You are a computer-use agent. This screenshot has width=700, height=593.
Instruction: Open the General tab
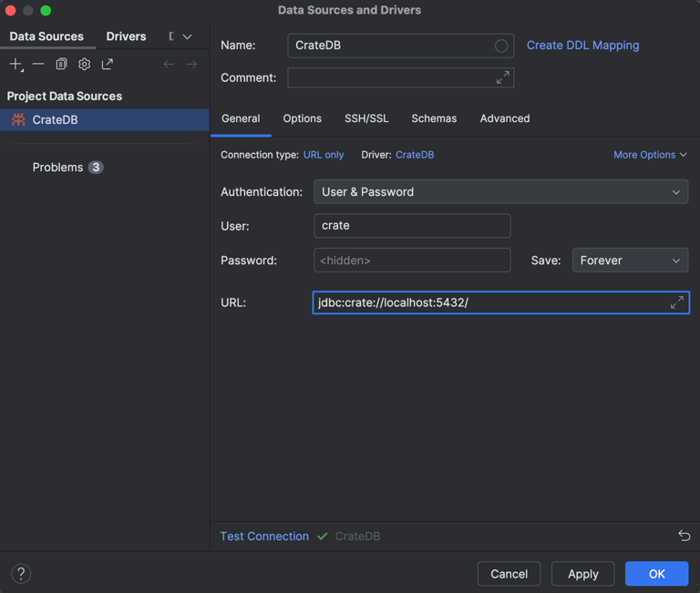(x=241, y=118)
